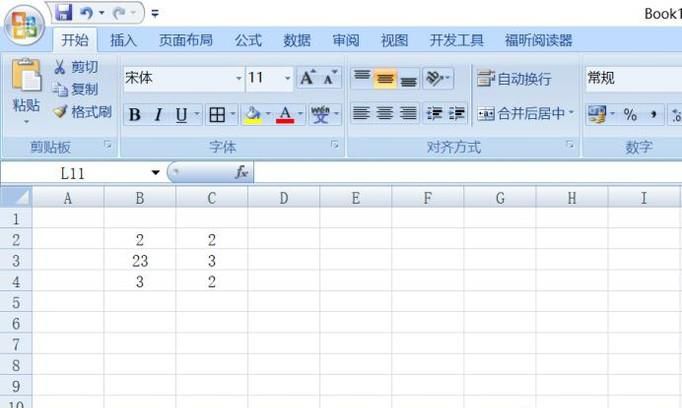Center text horizontally

point(384,114)
